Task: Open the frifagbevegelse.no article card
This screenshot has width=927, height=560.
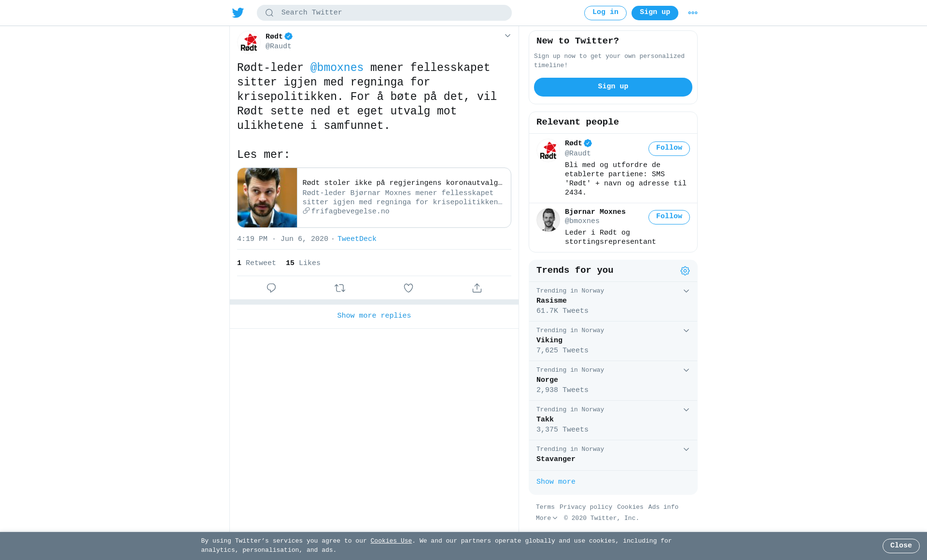Action: coord(374,198)
